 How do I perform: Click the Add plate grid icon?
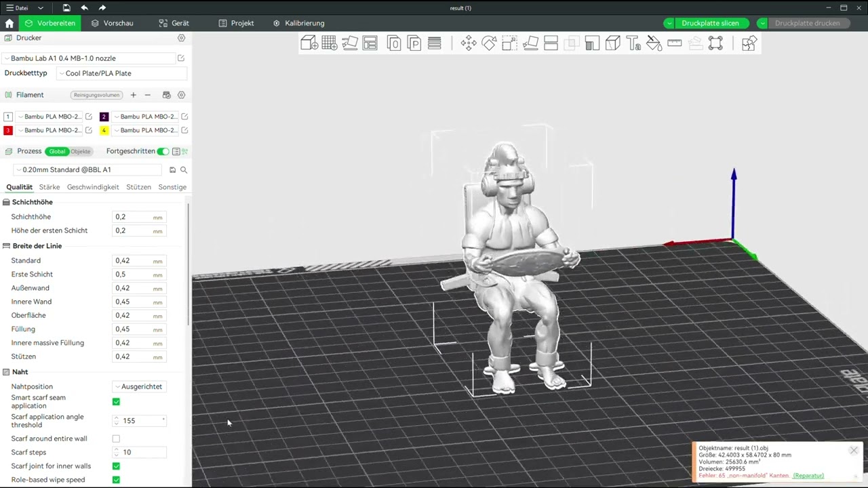tap(330, 43)
